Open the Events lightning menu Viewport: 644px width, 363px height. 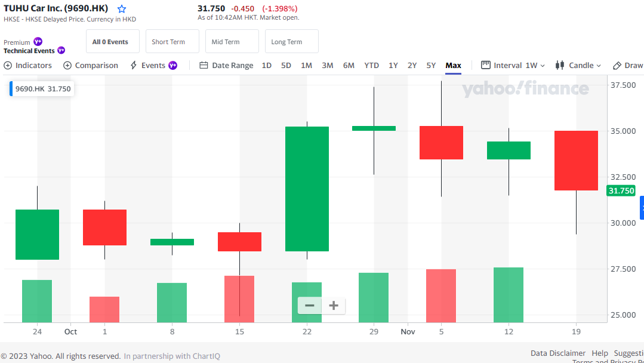pyautogui.click(x=153, y=65)
